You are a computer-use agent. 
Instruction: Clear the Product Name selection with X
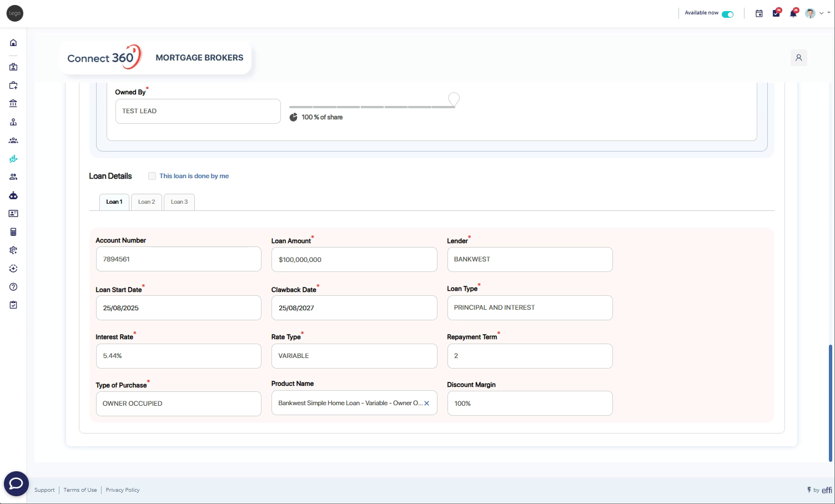coord(426,404)
